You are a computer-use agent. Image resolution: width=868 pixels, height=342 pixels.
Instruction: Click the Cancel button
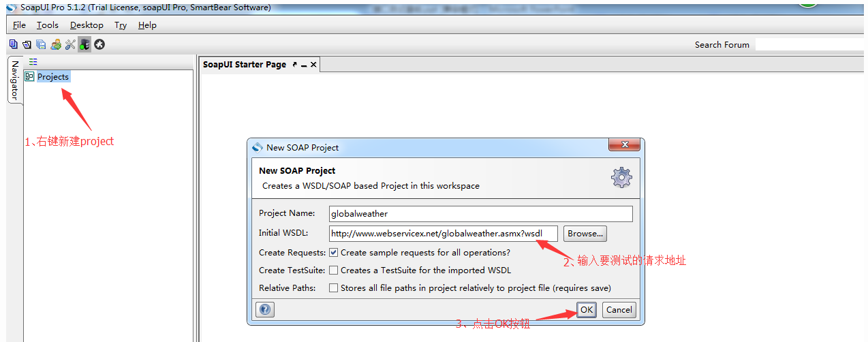pyautogui.click(x=619, y=309)
